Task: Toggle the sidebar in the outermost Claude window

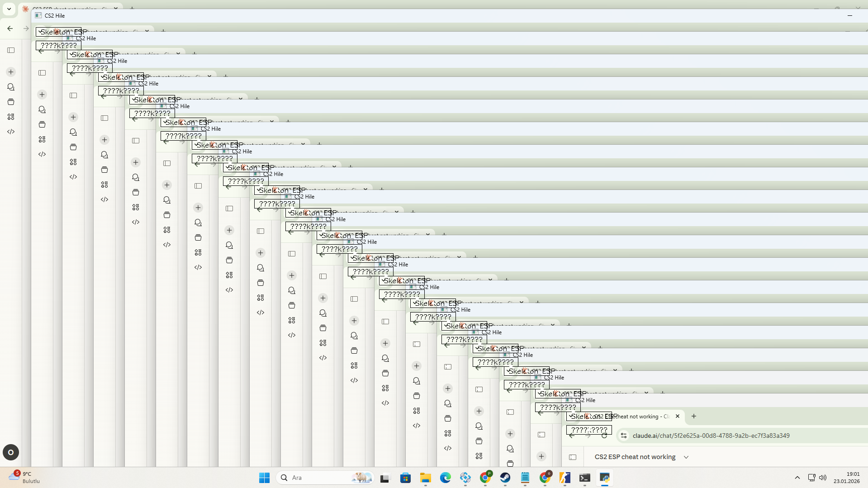Action: click(11, 50)
